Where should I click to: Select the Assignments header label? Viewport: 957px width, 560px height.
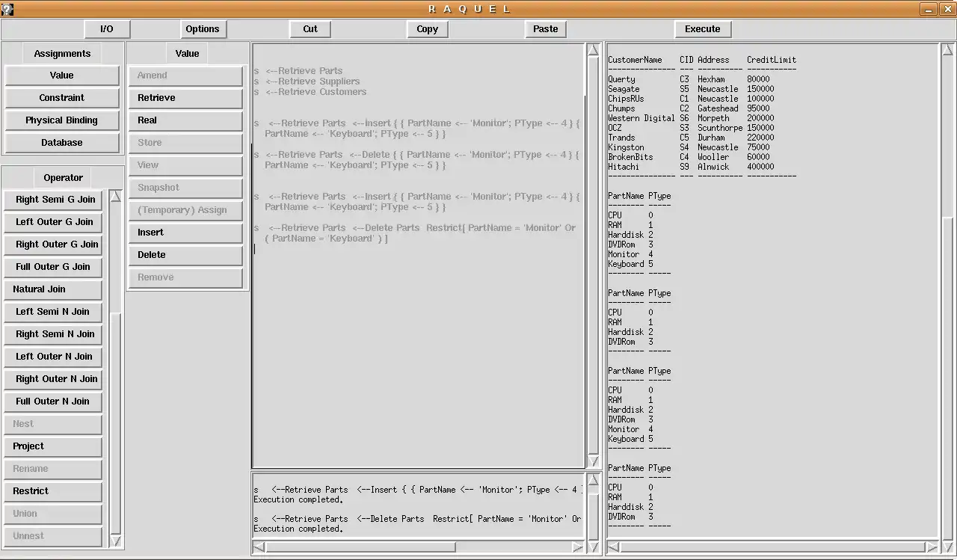click(62, 54)
